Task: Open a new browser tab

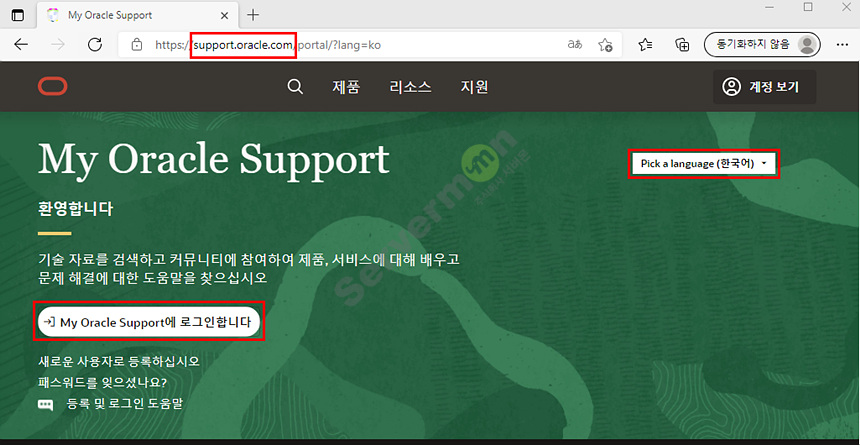Action: pyautogui.click(x=253, y=15)
